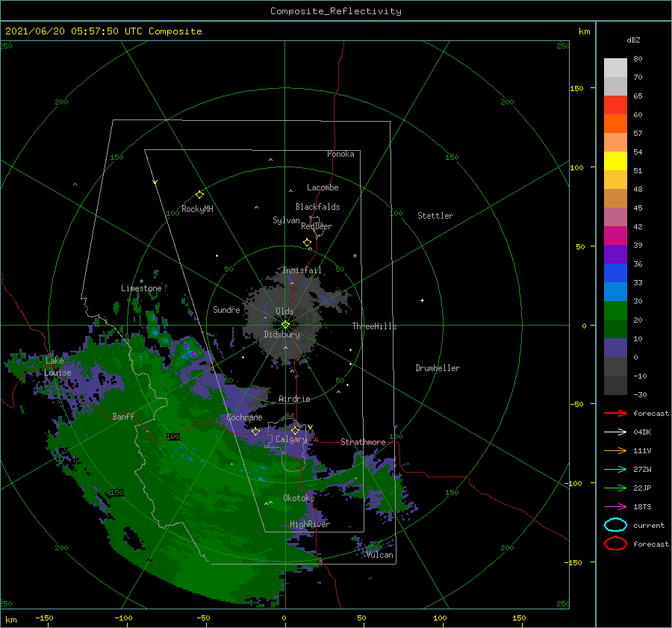Click the Airdrie city label

[x=294, y=399]
